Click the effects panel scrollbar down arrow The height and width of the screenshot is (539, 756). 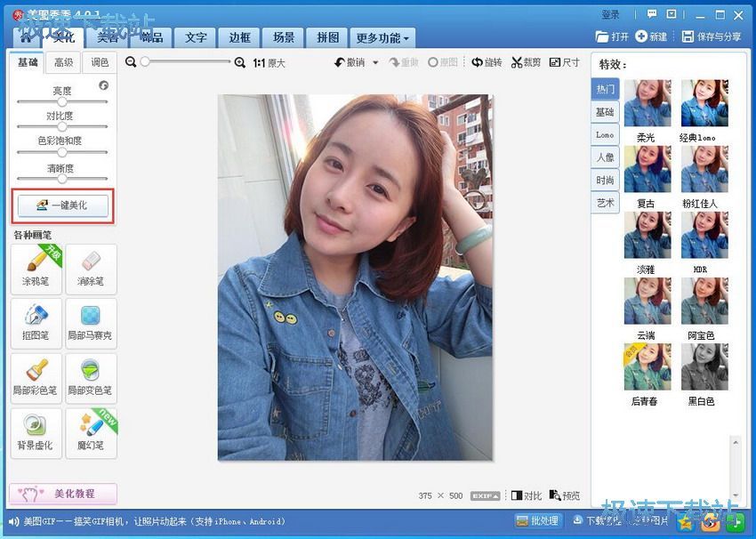pos(736,495)
